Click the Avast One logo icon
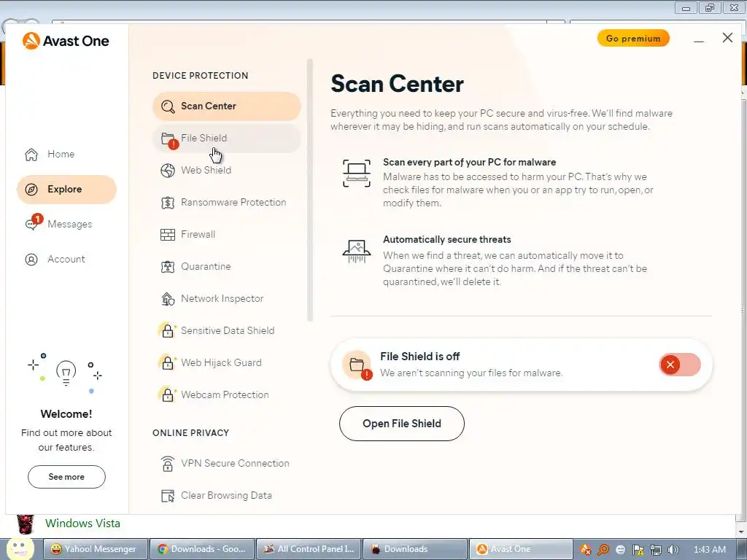The image size is (747, 560). pos(31,41)
